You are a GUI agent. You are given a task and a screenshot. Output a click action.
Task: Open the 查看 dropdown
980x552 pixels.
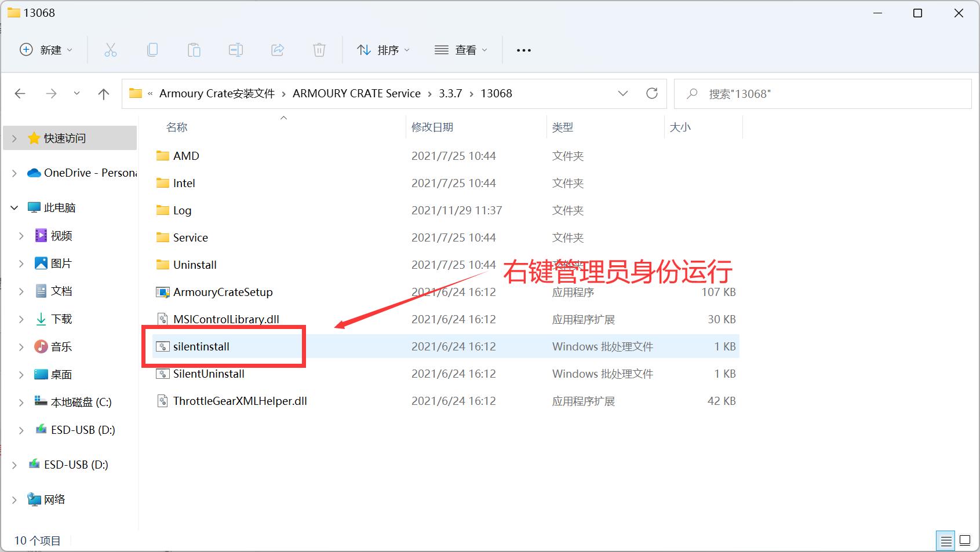[461, 50]
